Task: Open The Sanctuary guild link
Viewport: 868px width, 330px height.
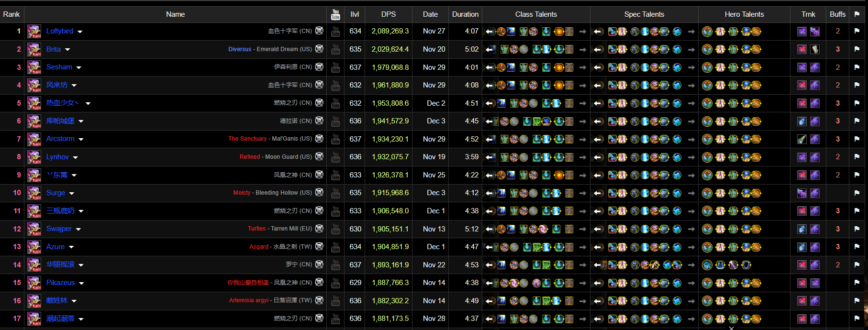Action: pyautogui.click(x=247, y=139)
